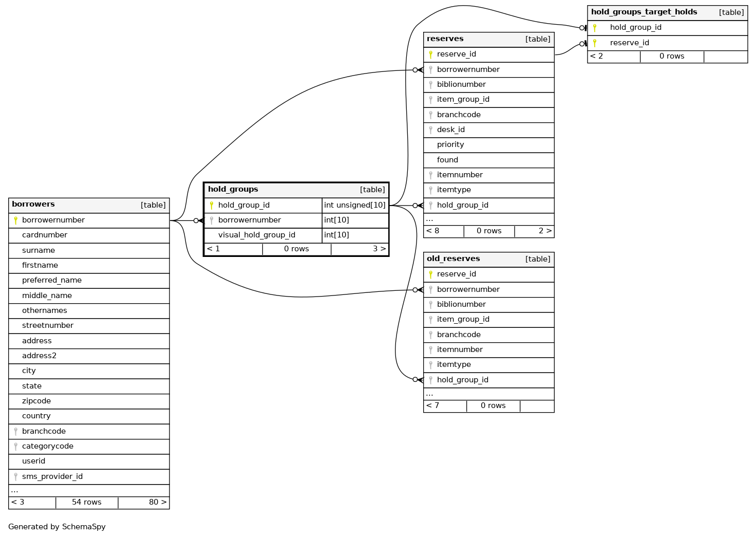The image size is (756, 537).
Task: Click the "80 >" children count in borrowers
Action: [x=157, y=503]
